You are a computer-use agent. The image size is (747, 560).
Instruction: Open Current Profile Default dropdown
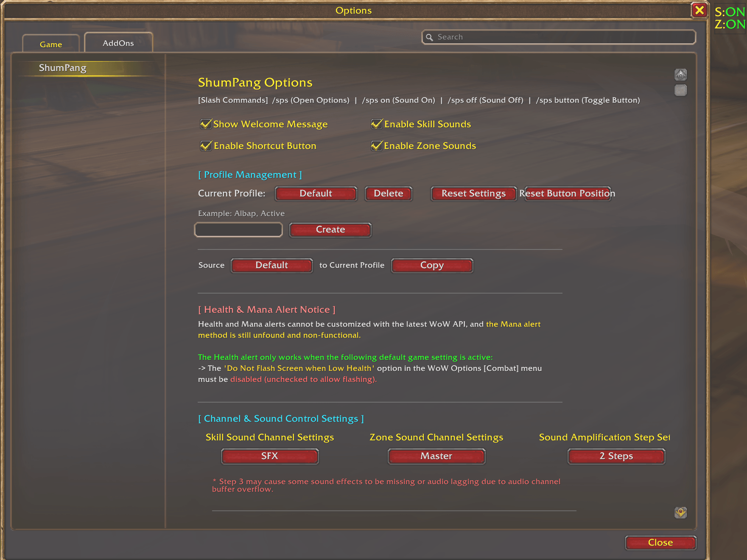coord(316,193)
